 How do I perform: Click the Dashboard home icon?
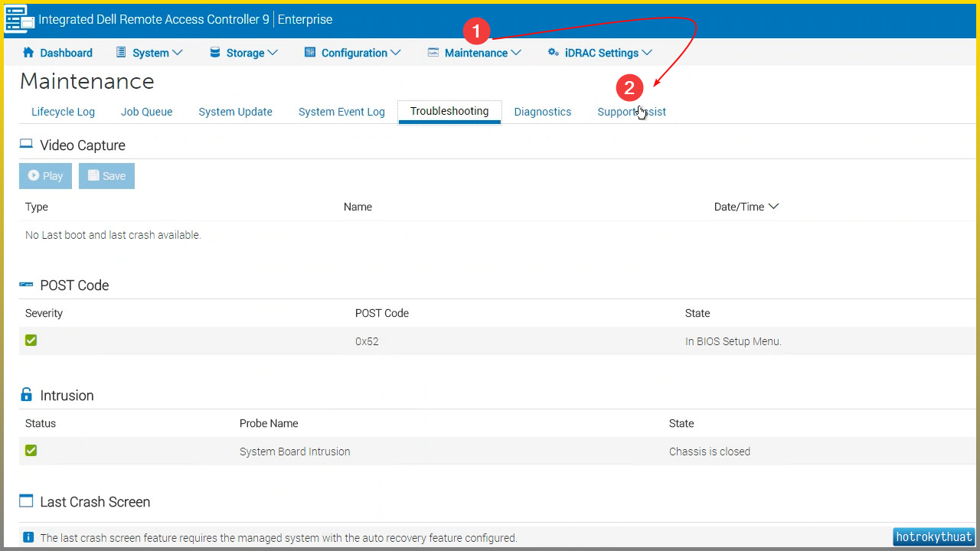(28, 53)
